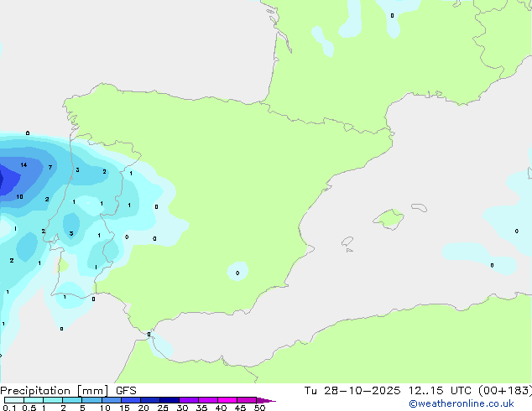Click the legend scale label '25'

pos(163,408)
